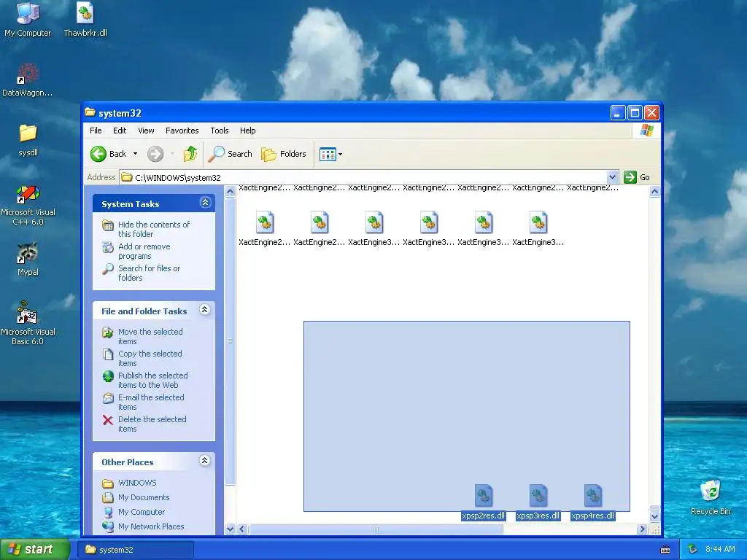Click the taskbar clock
Viewport: 747px width, 560px height.
coord(720,550)
